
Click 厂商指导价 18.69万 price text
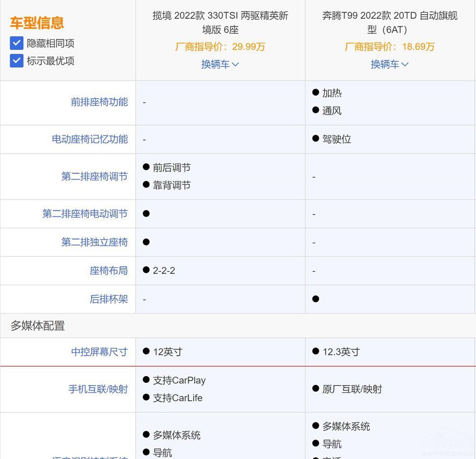pyautogui.click(x=389, y=47)
